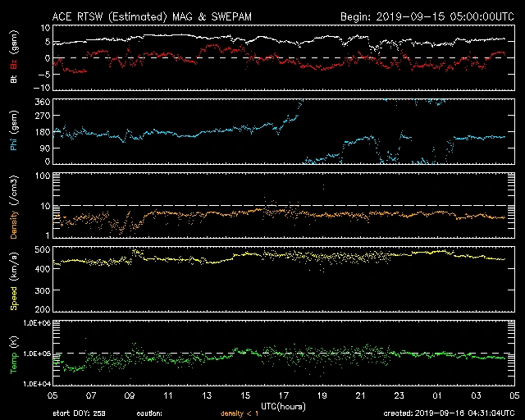Select the Temp (K) axis label
This screenshot has height=420, width=525.
tap(12, 353)
